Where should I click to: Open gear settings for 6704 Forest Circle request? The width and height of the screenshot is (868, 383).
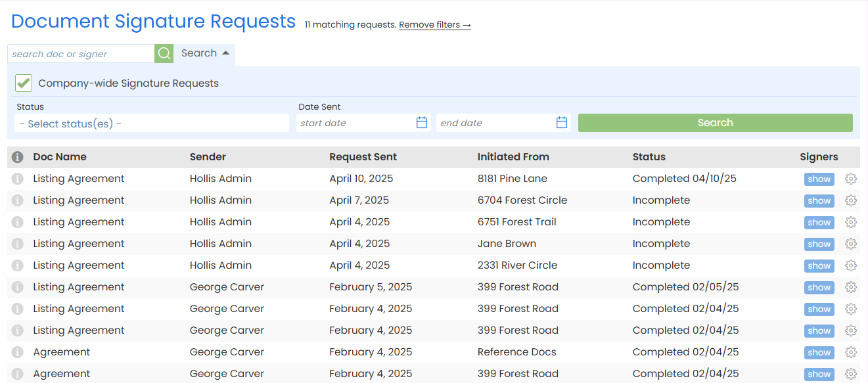851,200
